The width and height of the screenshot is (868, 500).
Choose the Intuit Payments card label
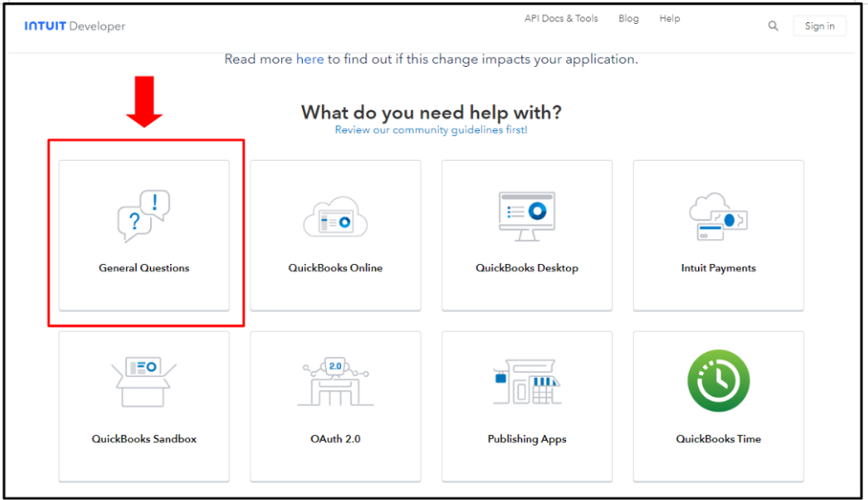point(718,268)
